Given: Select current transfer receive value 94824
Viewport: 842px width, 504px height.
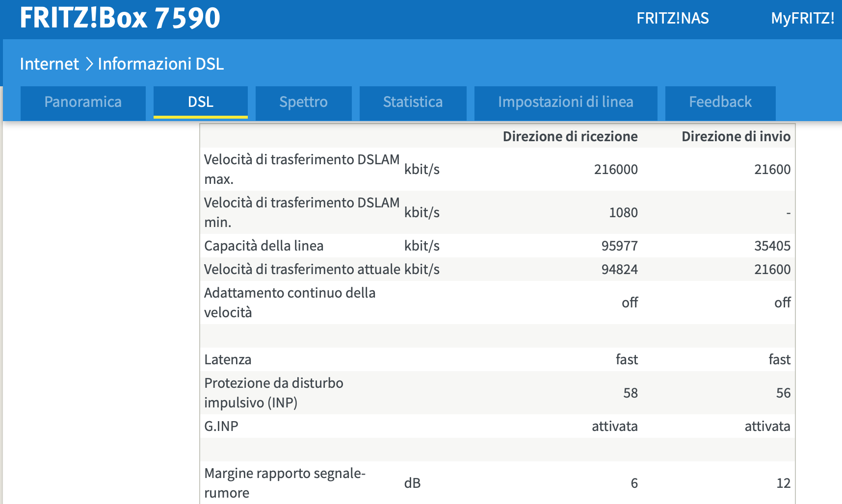Looking at the screenshot, I should [620, 270].
